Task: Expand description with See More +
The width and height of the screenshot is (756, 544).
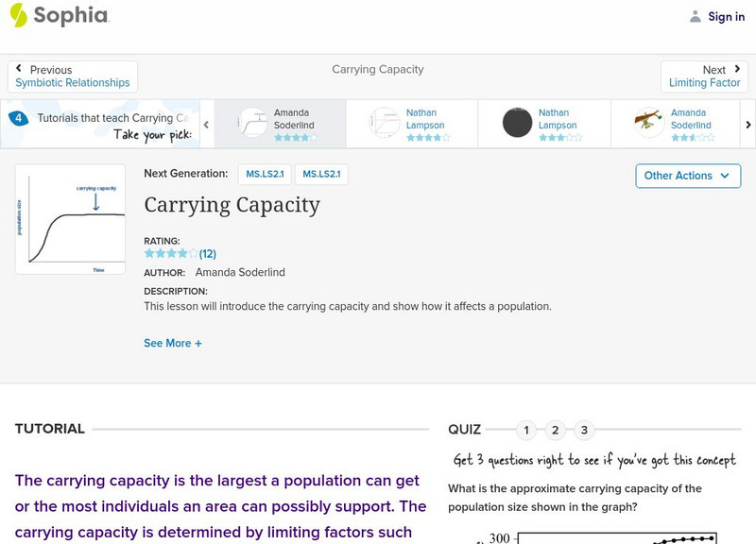Action: coord(173,344)
